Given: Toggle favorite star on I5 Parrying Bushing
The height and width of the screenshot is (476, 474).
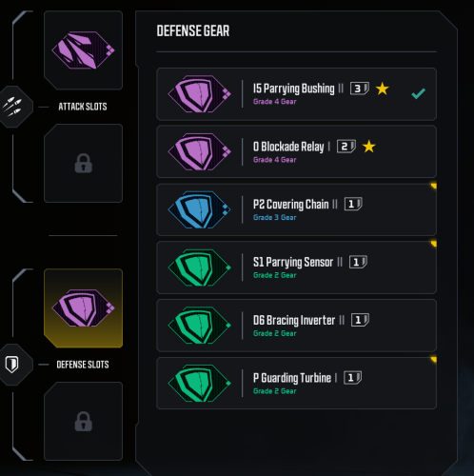Looking at the screenshot, I should point(383,89).
